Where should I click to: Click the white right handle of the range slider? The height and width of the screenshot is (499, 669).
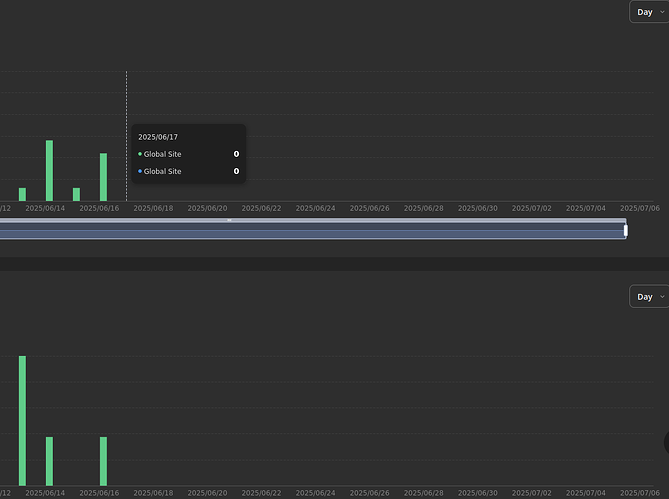click(625, 230)
